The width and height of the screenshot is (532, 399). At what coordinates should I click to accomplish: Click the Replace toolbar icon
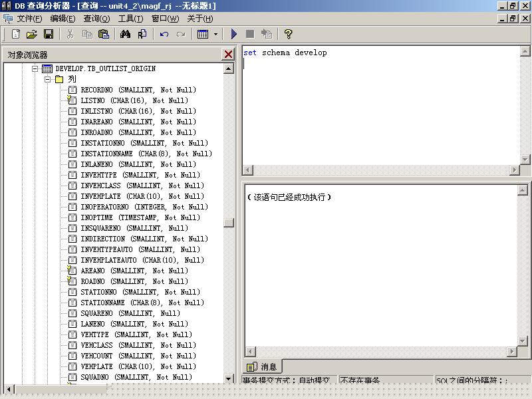142,34
